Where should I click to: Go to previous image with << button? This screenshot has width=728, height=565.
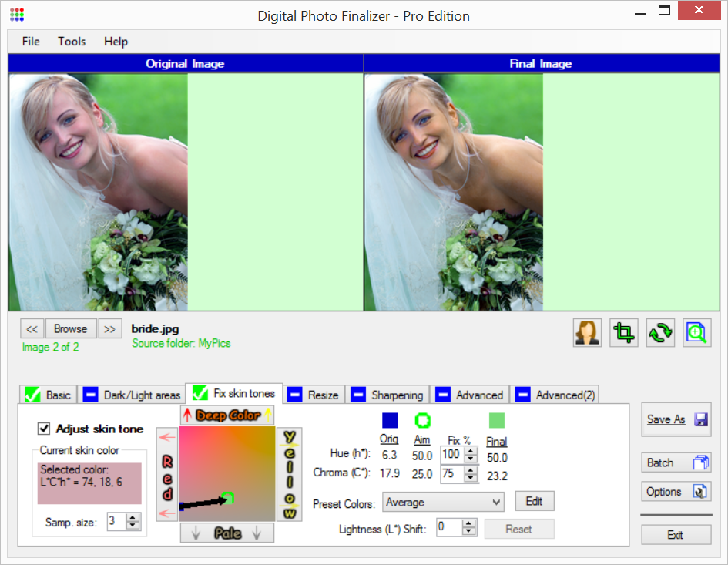[32, 328]
